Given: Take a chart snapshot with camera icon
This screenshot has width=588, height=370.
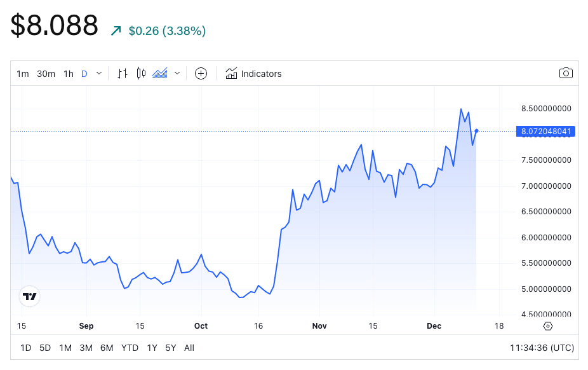Looking at the screenshot, I should 566,73.
